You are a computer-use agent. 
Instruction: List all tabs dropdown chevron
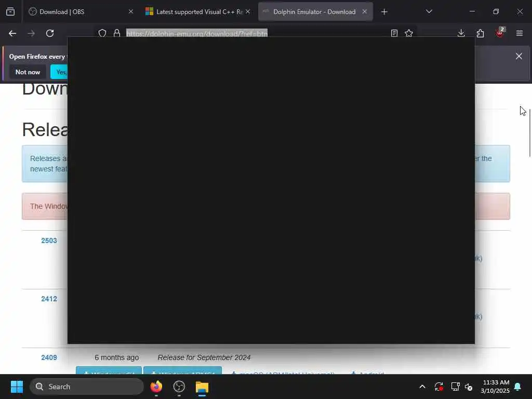(429, 11)
